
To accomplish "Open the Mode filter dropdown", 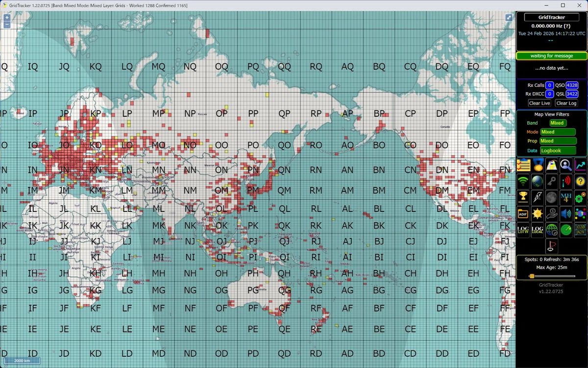I will pos(558,132).
